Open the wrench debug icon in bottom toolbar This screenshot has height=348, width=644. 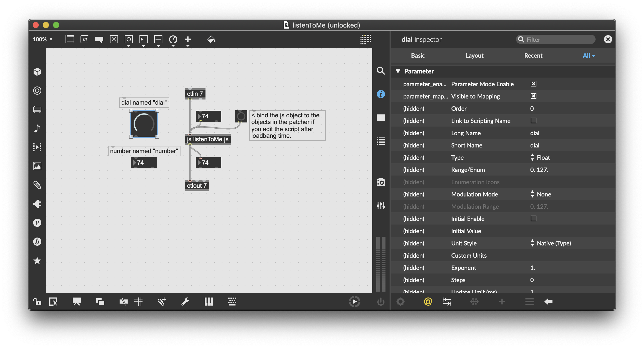click(x=185, y=302)
